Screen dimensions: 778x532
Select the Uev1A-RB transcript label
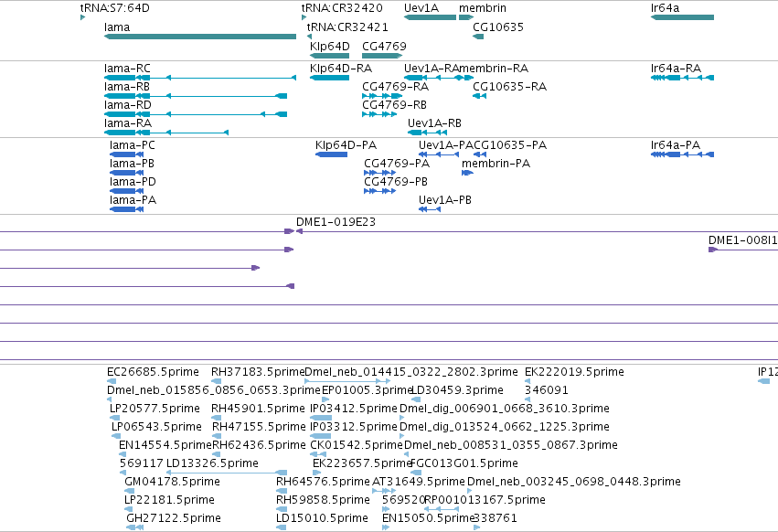pos(434,123)
